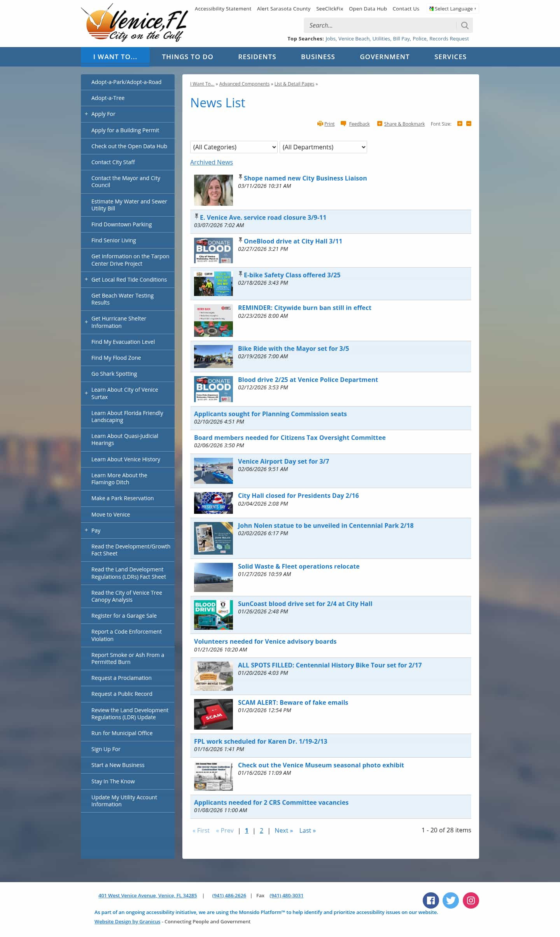Open the Venice Museum photo exhibit thumbnail

213,776
